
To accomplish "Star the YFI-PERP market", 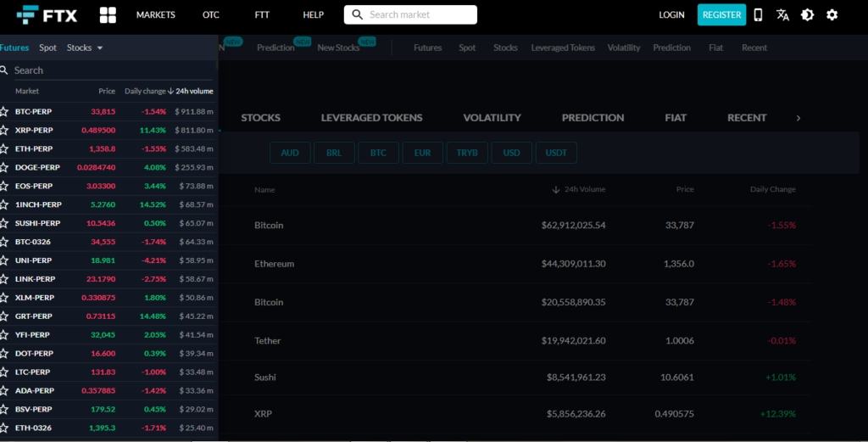I will click(x=4, y=334).
